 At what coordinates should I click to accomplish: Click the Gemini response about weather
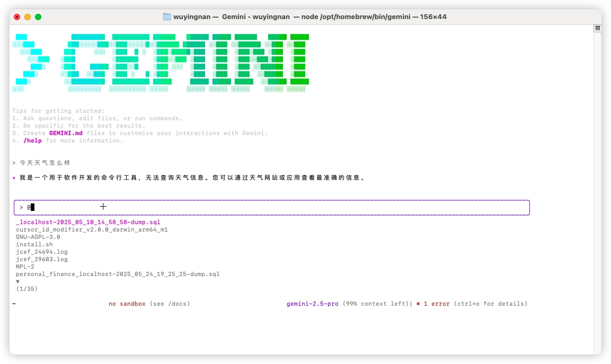coord(192,177)
